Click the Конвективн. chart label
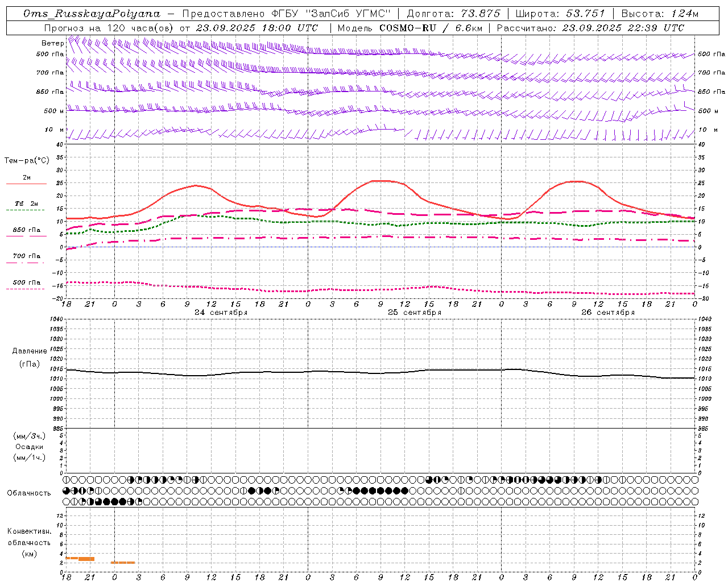728x582 pixels. pyautogui.click(x=29, y=531)
